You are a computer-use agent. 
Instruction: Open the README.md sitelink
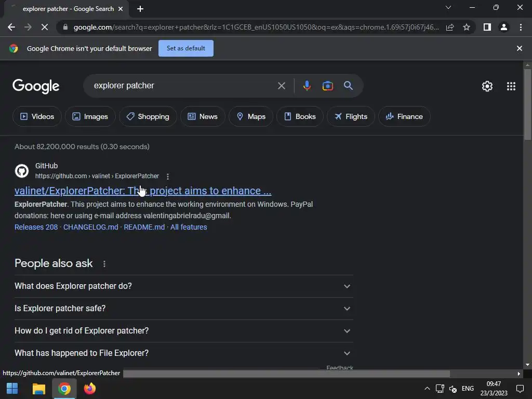(144, 227)
